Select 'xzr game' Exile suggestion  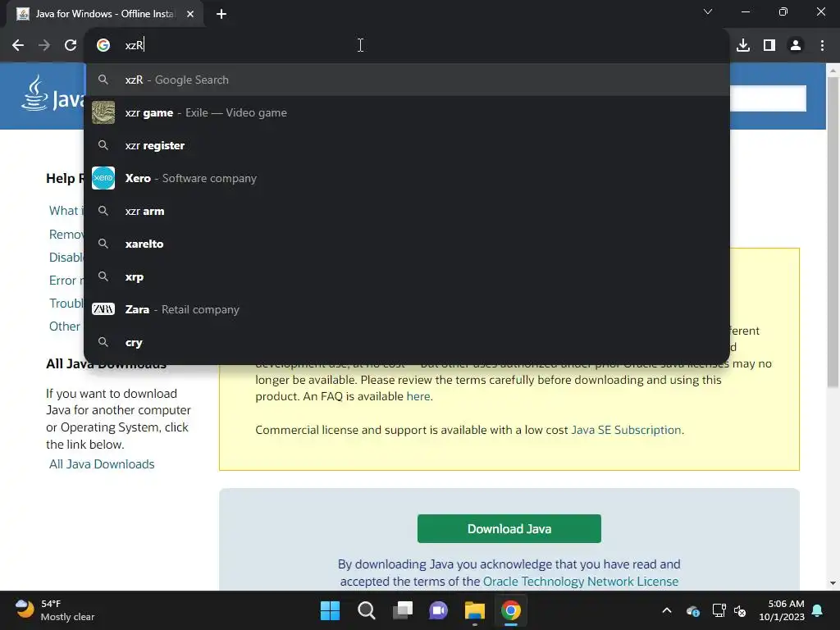[407, 112]
